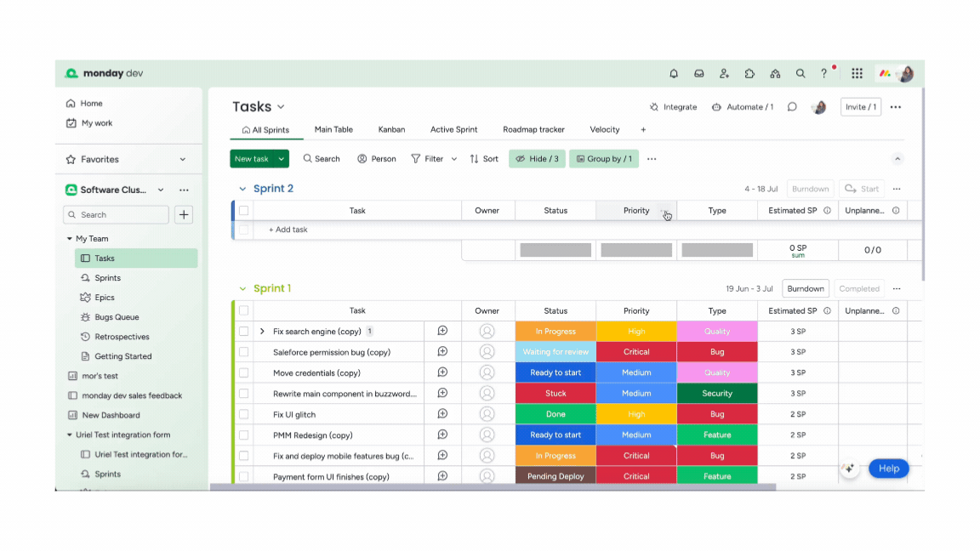Screen dimensions: 980x551
Task: Check the Fix and deploy mobile features row
Action: 244,456
